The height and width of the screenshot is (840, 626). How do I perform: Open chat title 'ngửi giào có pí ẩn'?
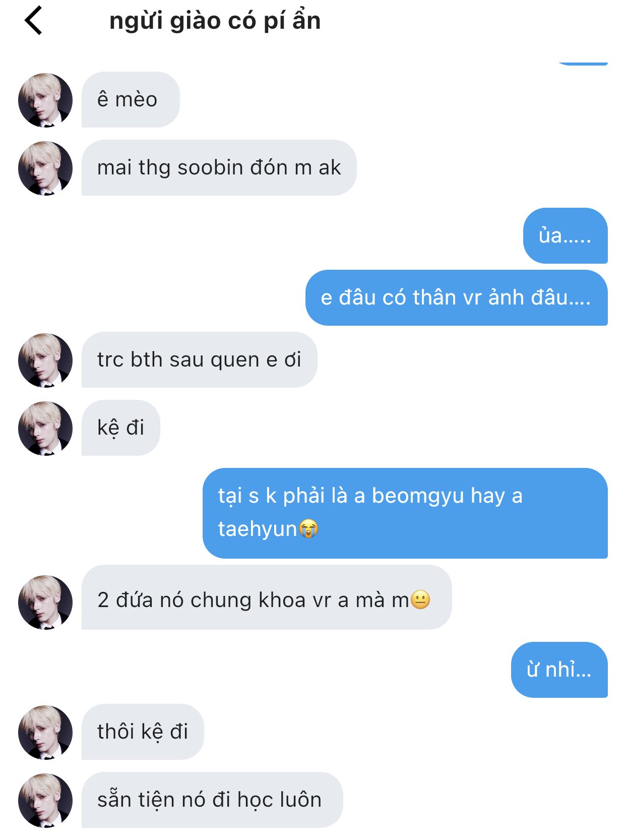[x=215, y=21]
